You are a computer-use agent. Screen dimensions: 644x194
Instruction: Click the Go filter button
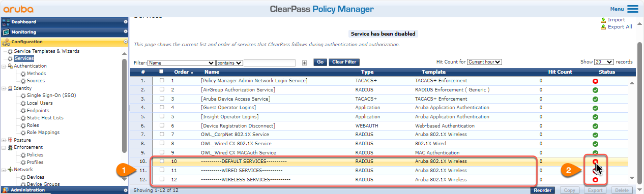320,62
